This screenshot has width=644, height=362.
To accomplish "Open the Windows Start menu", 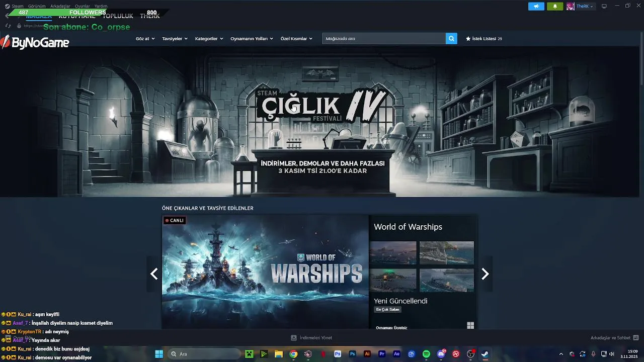I will 159,354.
